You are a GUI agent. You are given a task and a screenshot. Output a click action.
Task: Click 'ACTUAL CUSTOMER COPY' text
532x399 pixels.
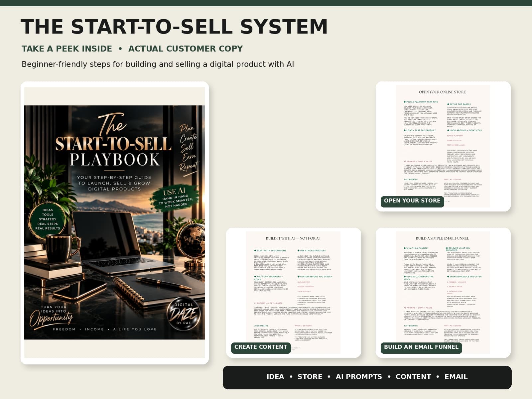tap(186, 49)
